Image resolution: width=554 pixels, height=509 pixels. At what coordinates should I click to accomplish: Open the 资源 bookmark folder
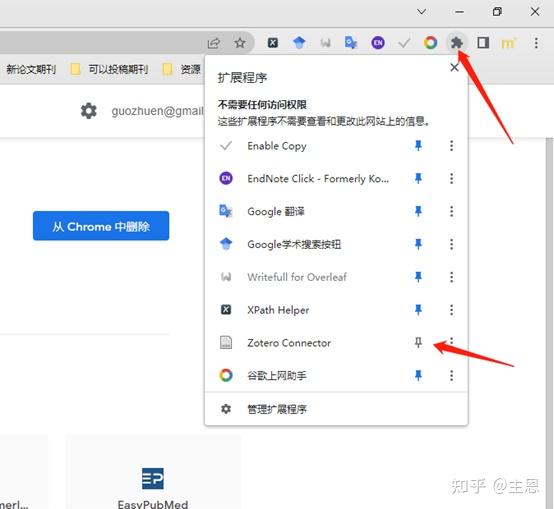point(182,69)
